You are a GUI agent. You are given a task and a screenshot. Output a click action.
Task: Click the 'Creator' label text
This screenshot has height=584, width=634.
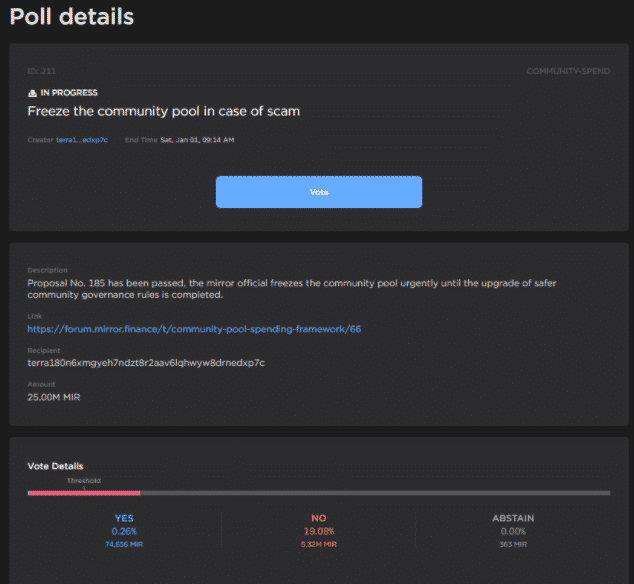(40, 140)
